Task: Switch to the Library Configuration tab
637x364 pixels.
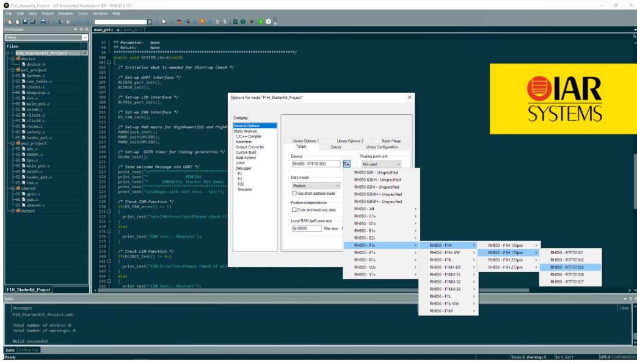Action: click(381, 147)
